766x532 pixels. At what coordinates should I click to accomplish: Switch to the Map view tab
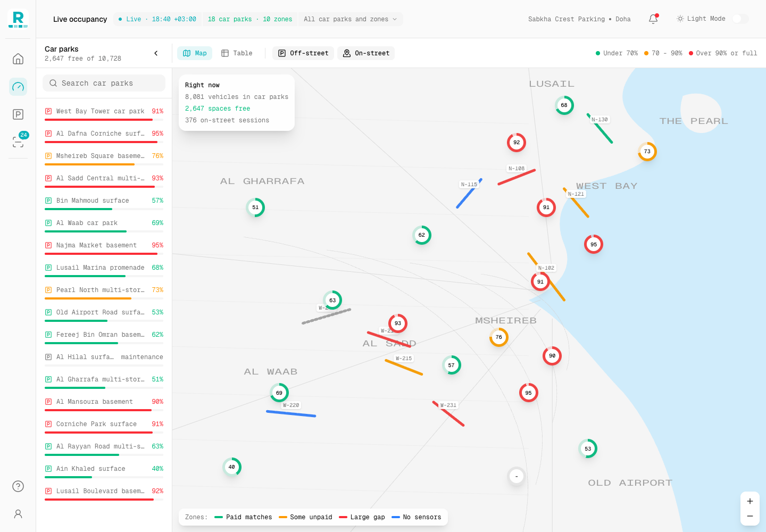(195, 53)
